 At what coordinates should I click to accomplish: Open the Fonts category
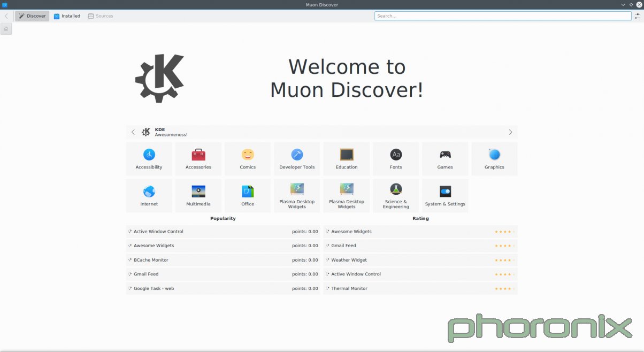click(395, 158)
